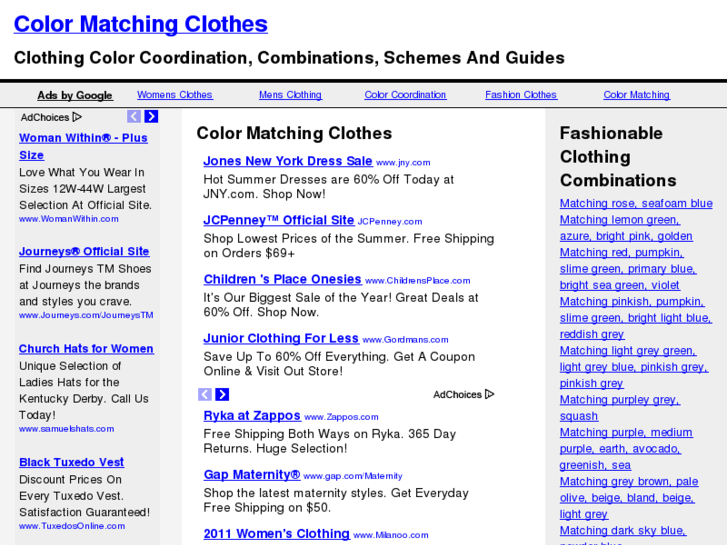The height and width of the screenshot is (545, 727).
Task: Open JCPenney Official Site ad
Action: coord(279,220)
